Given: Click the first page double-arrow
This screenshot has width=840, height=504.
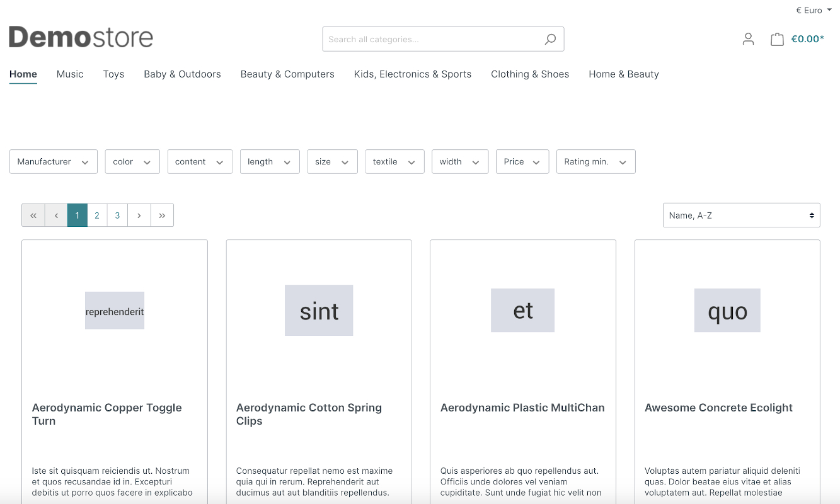Looking at the screenshot, I should (x=33, y=215).
